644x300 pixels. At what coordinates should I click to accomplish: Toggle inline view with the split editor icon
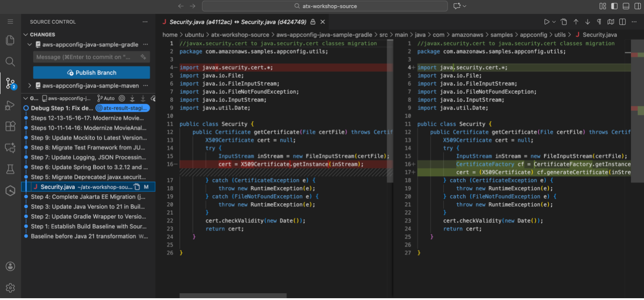pyautogui.click(x=622, y=21)
